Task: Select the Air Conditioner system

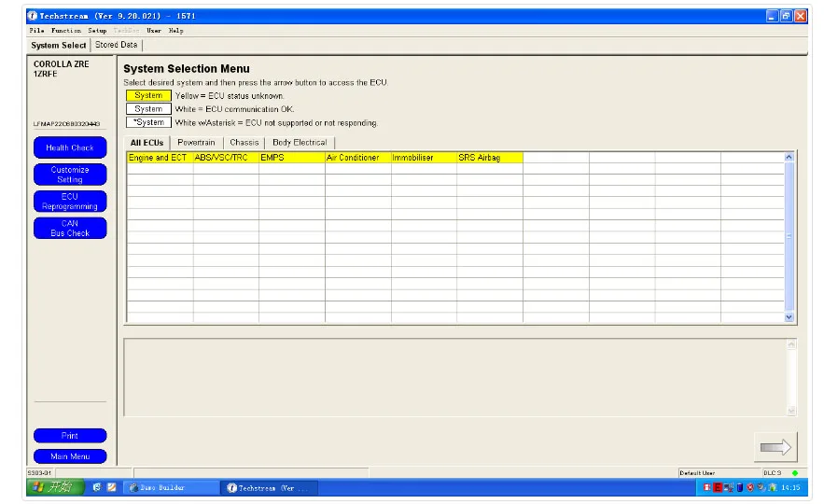Action: coord(357,158)
